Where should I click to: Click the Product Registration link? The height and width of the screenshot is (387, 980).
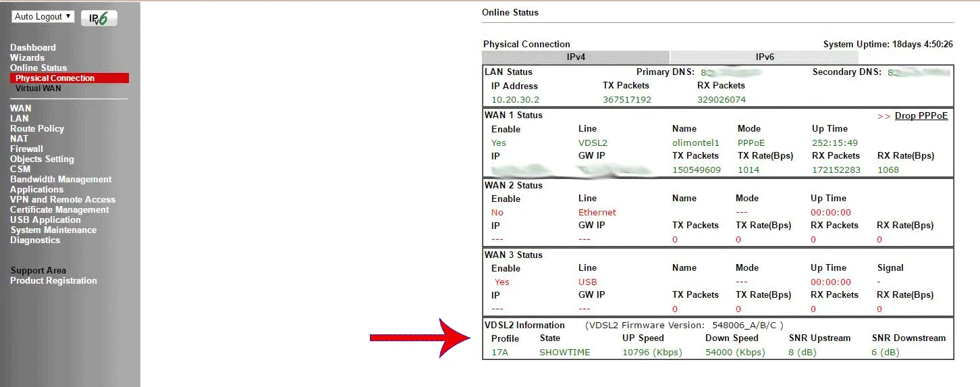click(x=53, y=280)
